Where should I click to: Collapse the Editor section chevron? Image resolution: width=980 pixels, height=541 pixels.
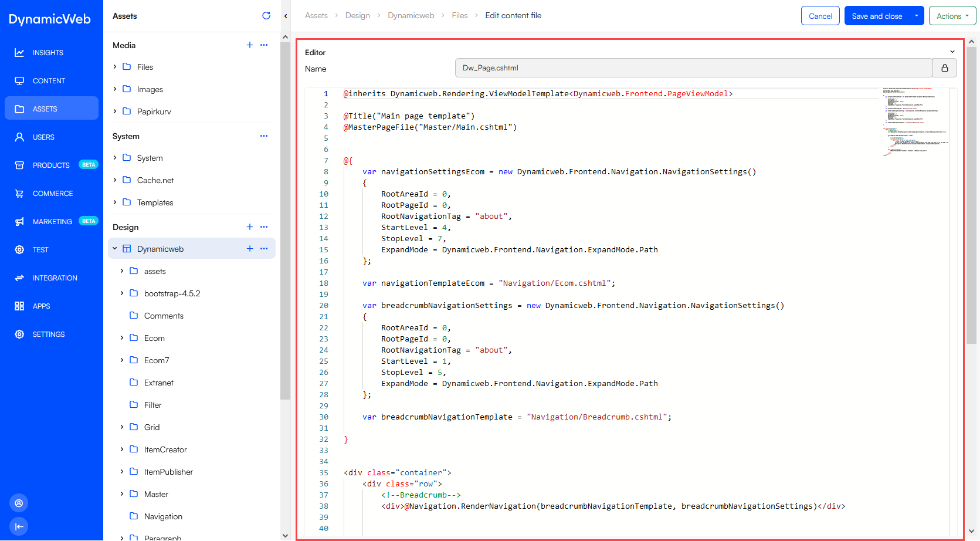(x=952, y=52)
